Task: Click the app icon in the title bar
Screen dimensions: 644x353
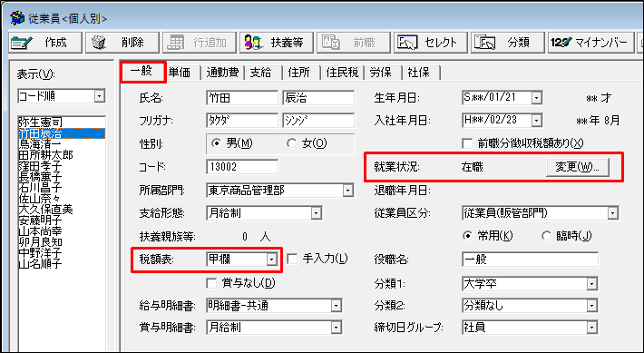Action: [17, 18]
